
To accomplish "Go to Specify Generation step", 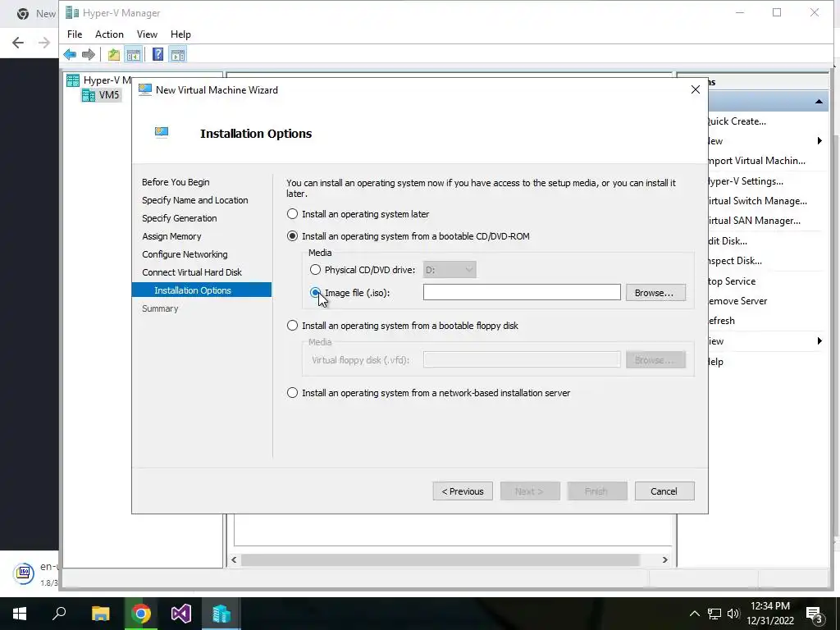I will (x=180, y=218).
